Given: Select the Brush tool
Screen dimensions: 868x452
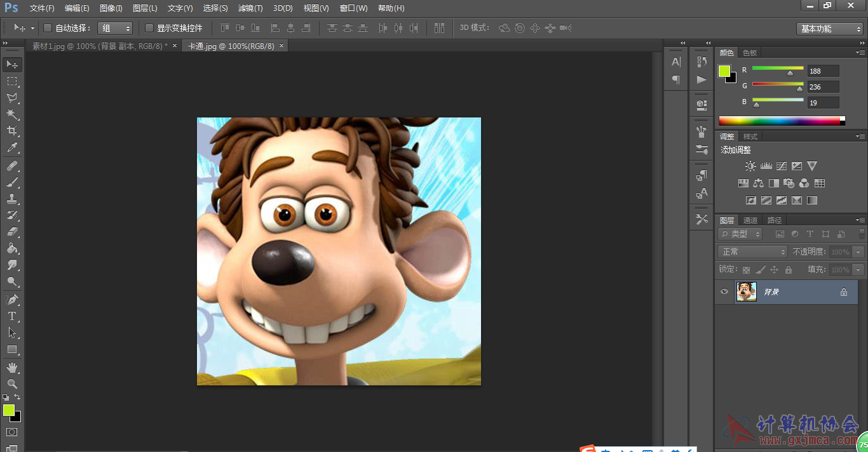Looking at the screenshot, I should 12,182.
